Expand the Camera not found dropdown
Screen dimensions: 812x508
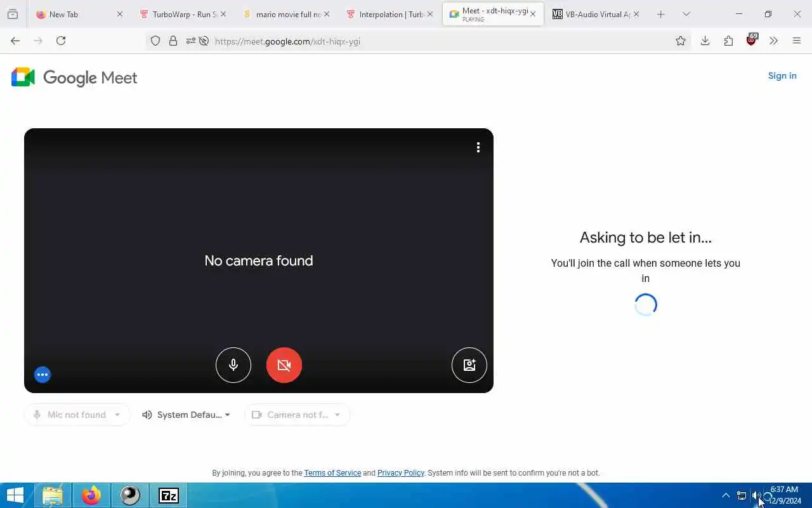point(297,415)
